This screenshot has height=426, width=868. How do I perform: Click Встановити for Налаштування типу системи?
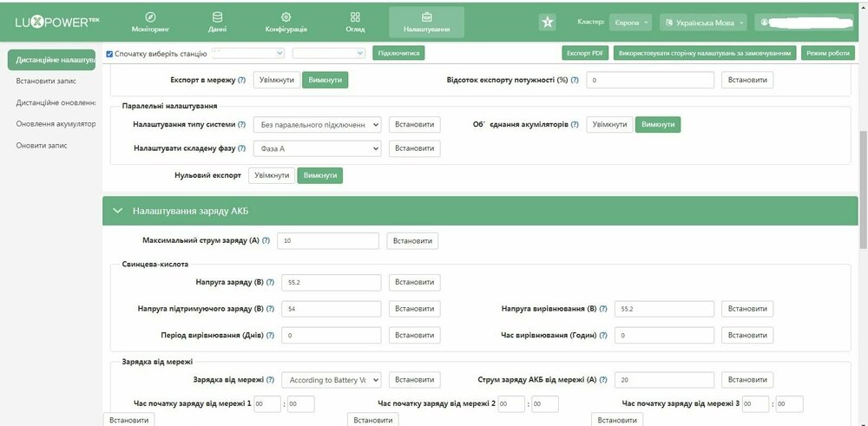point(415,124)
